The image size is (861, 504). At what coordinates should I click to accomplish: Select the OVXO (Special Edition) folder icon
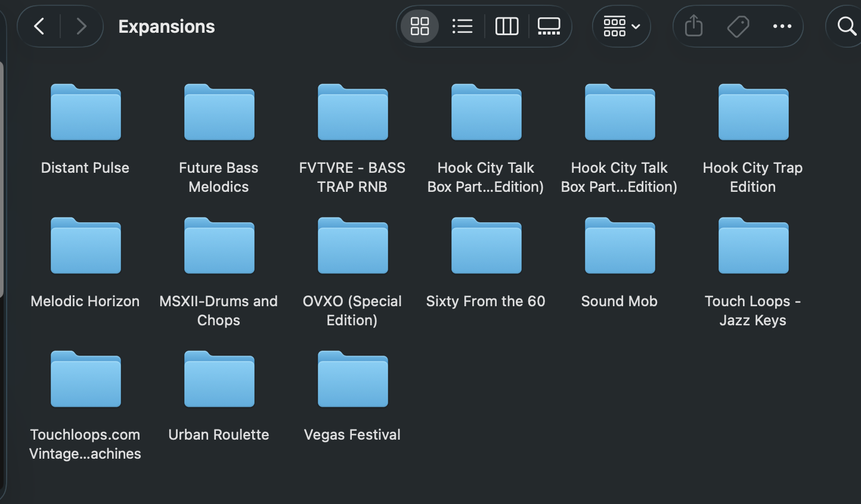(x=353, y=245)
